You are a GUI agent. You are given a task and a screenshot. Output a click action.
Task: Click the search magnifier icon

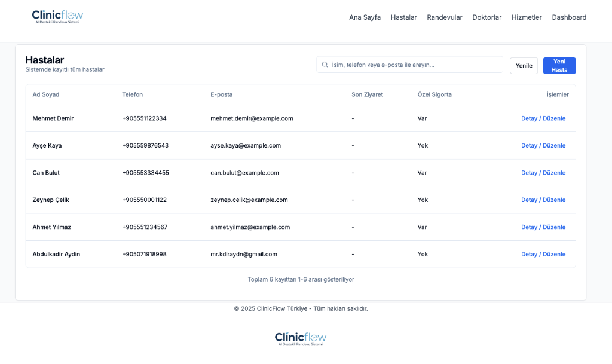click(x=325, y=65)
